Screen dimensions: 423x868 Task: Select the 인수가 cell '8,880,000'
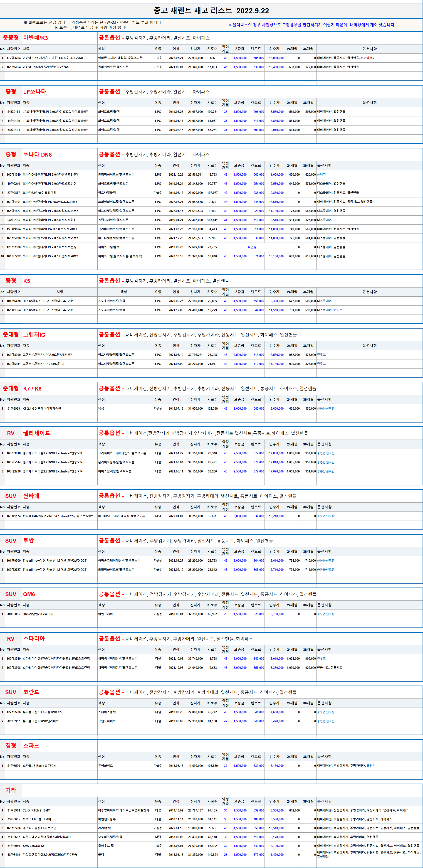click(x=277, y=121)
